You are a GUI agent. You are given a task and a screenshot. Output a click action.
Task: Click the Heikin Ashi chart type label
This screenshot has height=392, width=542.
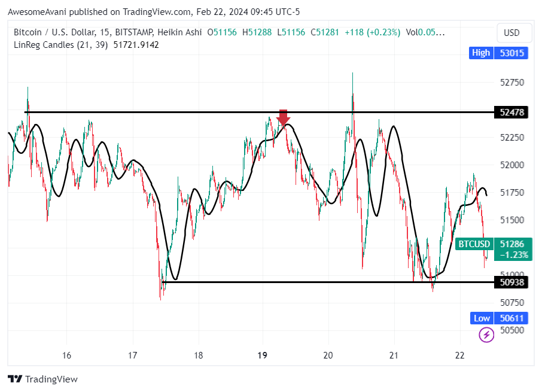tap(179, 32)
